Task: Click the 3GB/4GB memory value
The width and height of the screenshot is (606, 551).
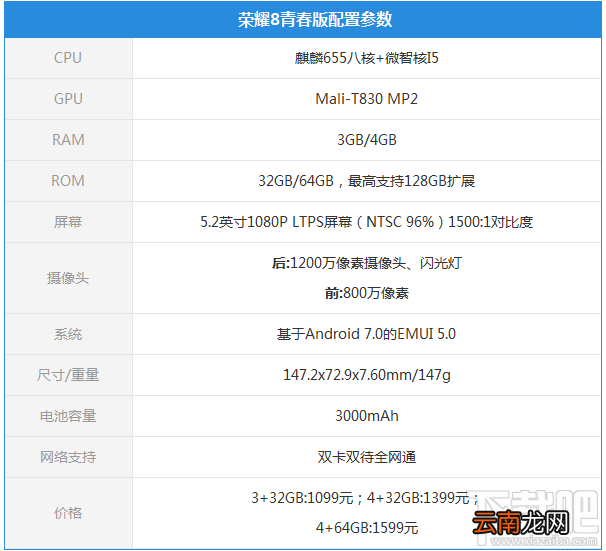Action: (366, 140)
